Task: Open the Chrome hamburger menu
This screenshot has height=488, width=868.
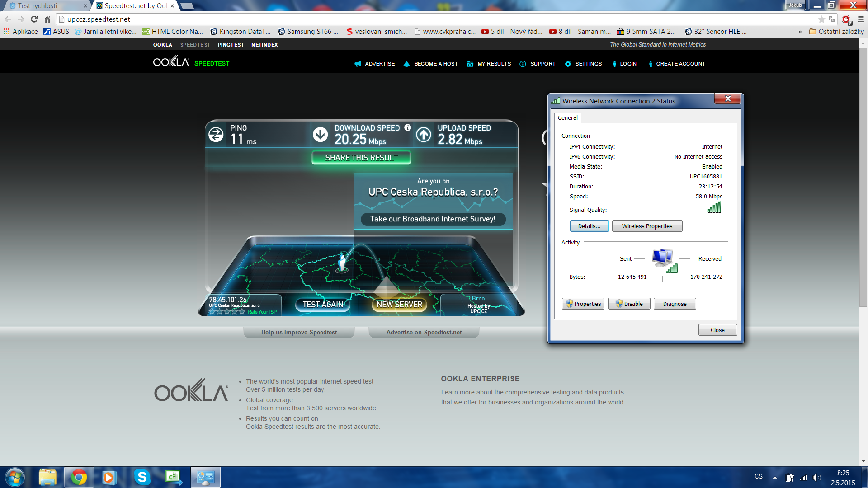Action: click(861, 19)
